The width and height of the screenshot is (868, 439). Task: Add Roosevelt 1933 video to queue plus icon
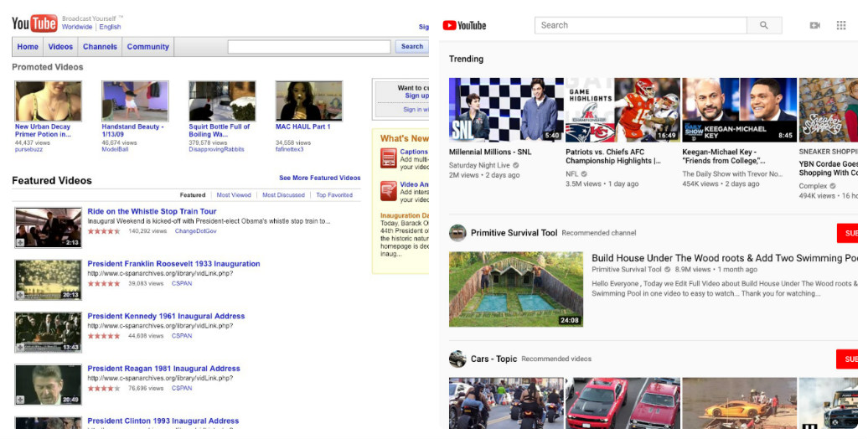click(x=20, y=295)
